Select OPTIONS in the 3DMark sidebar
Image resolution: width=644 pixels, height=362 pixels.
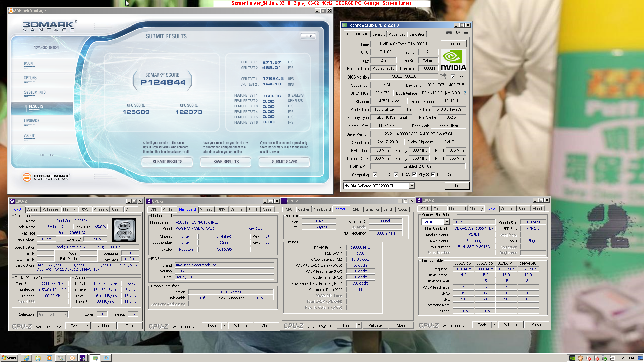(x=30, y=78)
